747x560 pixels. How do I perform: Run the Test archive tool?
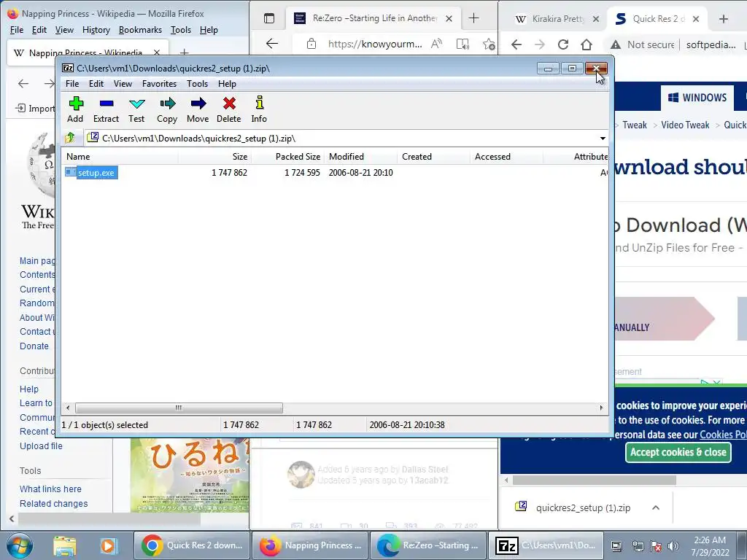pyautogui.click(x=136, y=109)
